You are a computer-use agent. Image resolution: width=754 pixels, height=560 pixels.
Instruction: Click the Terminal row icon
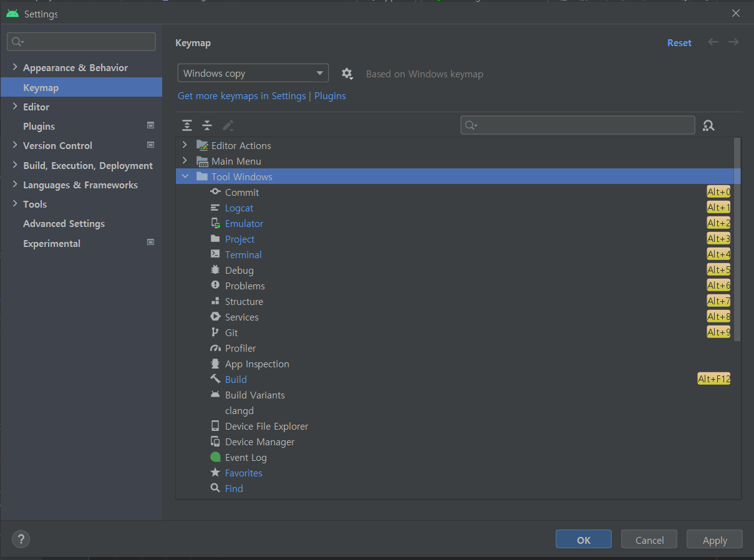click(215, 254)
